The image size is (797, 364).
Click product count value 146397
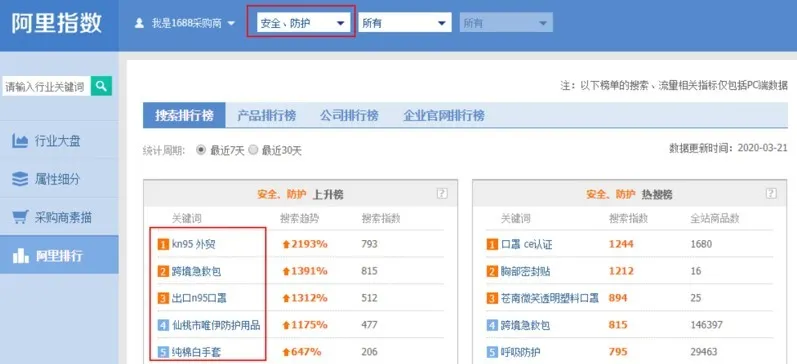[x=707, y=325]
